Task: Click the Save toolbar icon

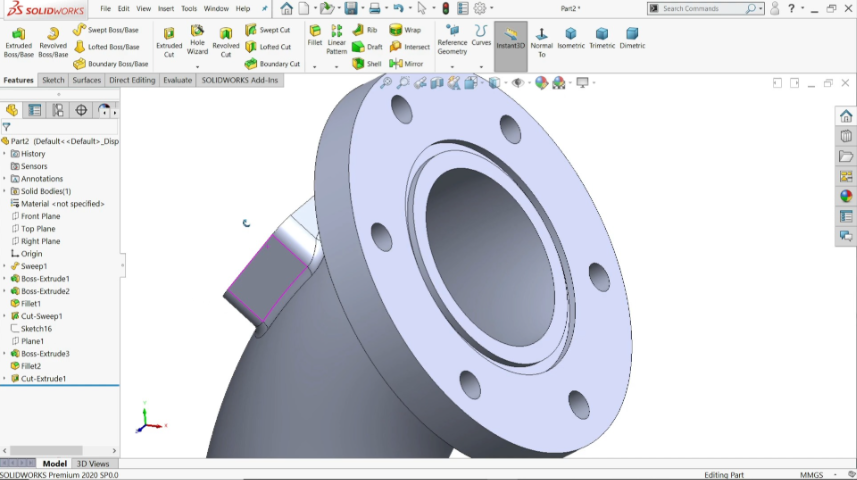Action: [351, 8]
